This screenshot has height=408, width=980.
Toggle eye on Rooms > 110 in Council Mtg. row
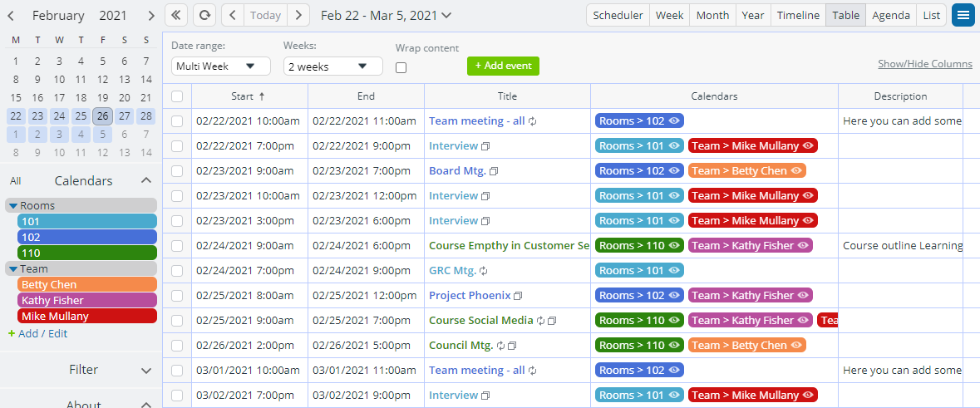673,346
